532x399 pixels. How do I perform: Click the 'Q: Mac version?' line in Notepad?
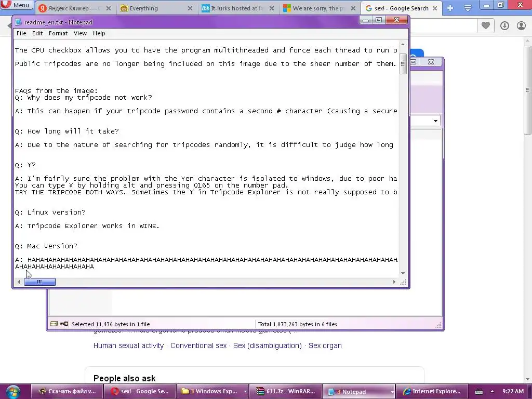pyautogui.click(x=46, y=246)
